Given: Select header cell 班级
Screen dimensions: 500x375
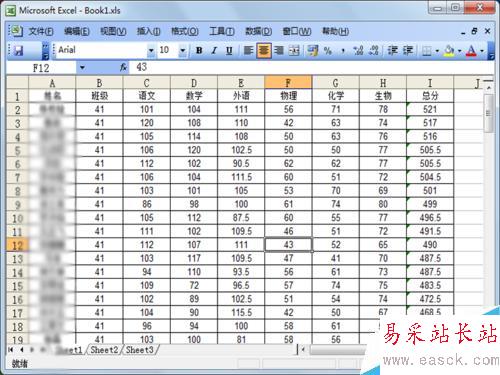Looking at the screenshot, I should (x=99, y=96).
